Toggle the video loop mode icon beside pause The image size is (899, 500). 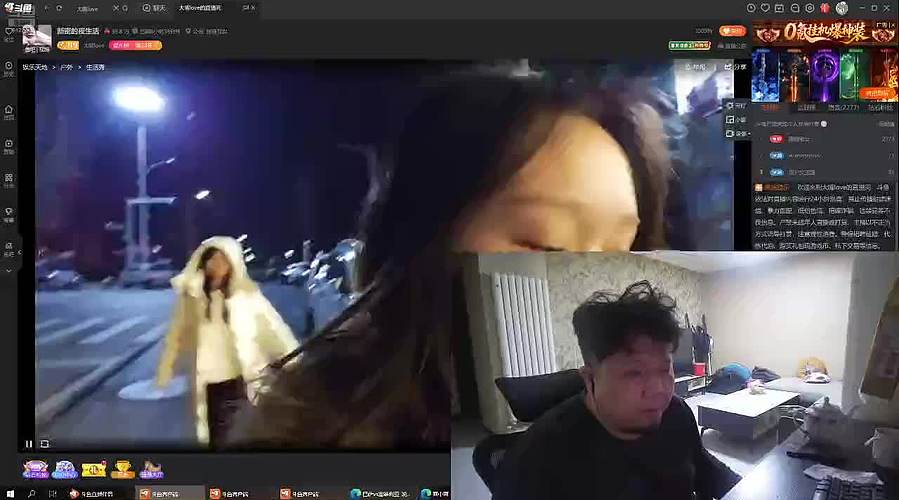[x=44, y=443]
